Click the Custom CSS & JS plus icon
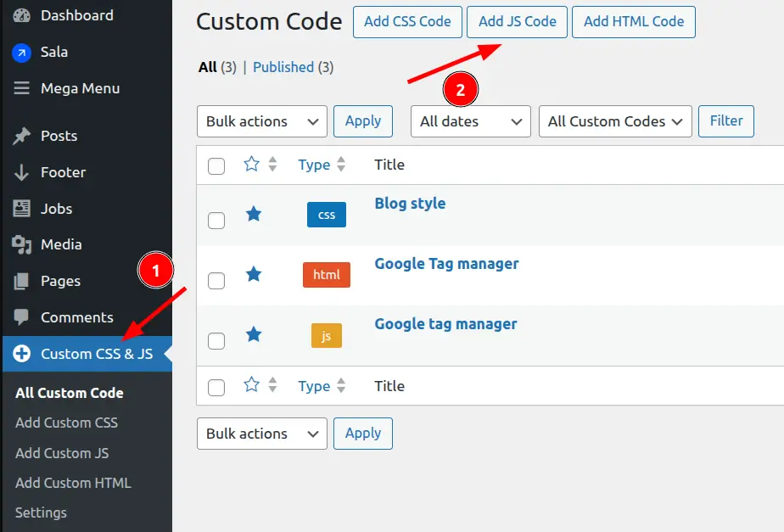 pos(20,354)
